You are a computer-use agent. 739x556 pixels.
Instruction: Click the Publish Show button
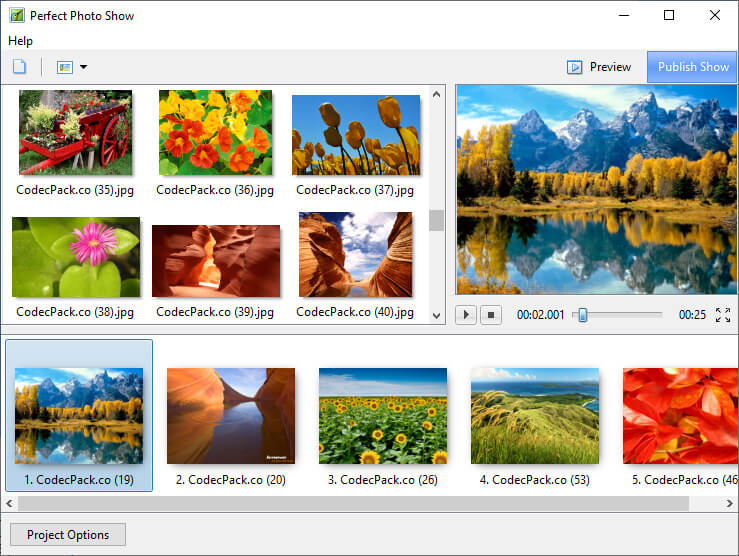click(692, 67)
